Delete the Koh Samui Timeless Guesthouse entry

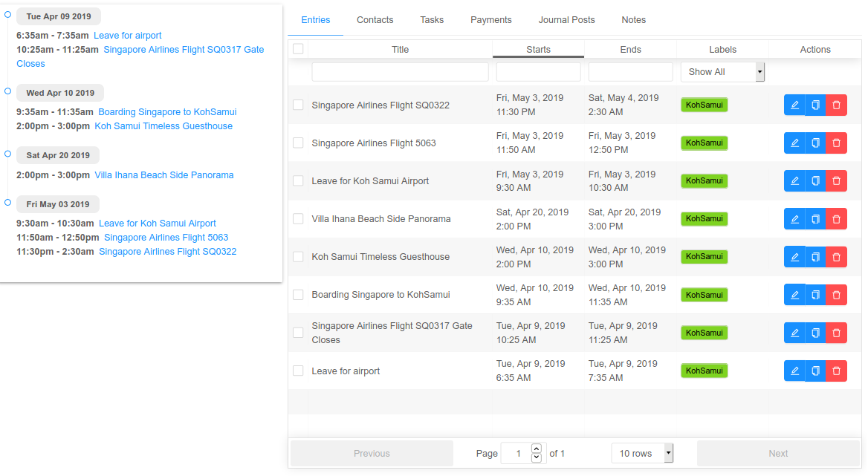click(837, 257)
